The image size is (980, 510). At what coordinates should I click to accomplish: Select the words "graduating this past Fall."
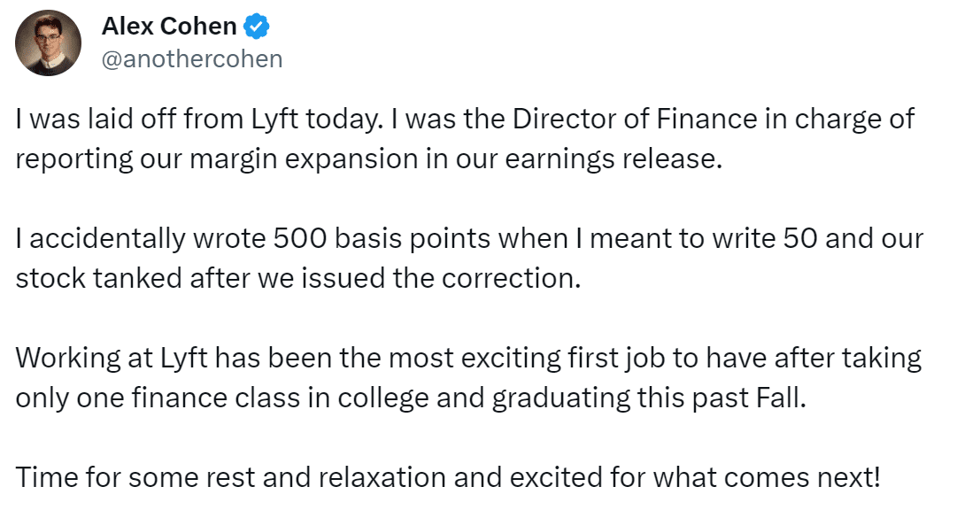click(650, 398)
